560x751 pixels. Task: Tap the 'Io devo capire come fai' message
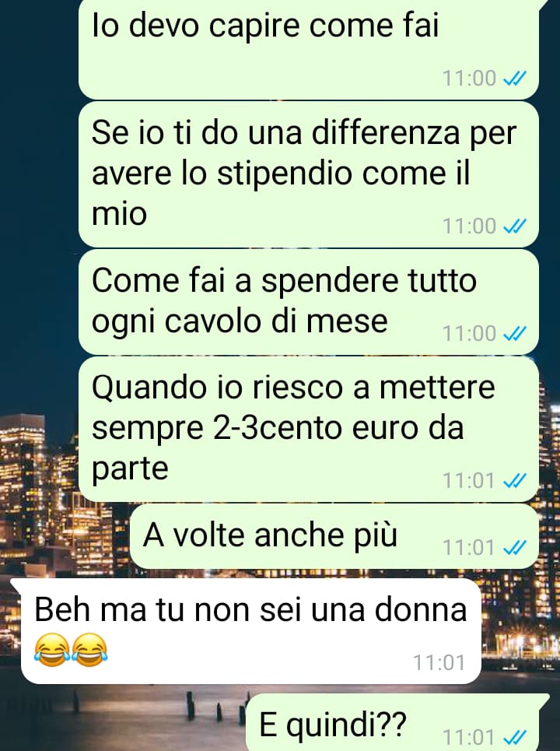tap(309, 48)
